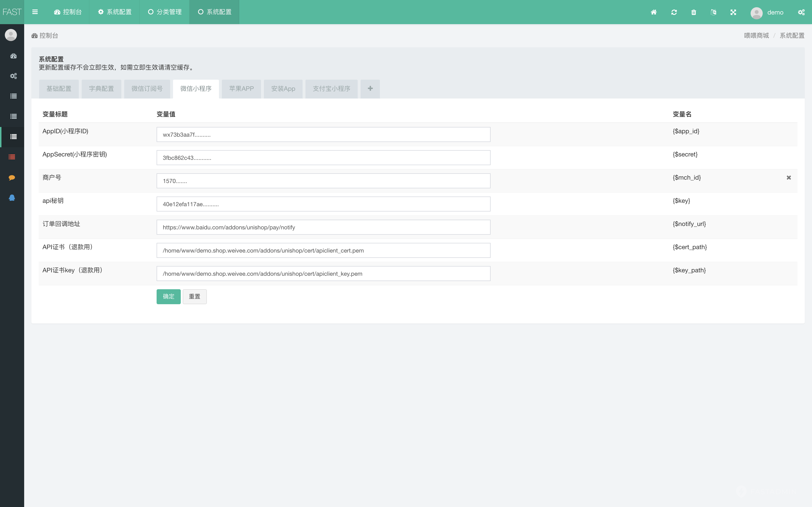Open the 分类管理 top navigation tab
This screenshot has width=812, height=507.
tap(165, 12)
